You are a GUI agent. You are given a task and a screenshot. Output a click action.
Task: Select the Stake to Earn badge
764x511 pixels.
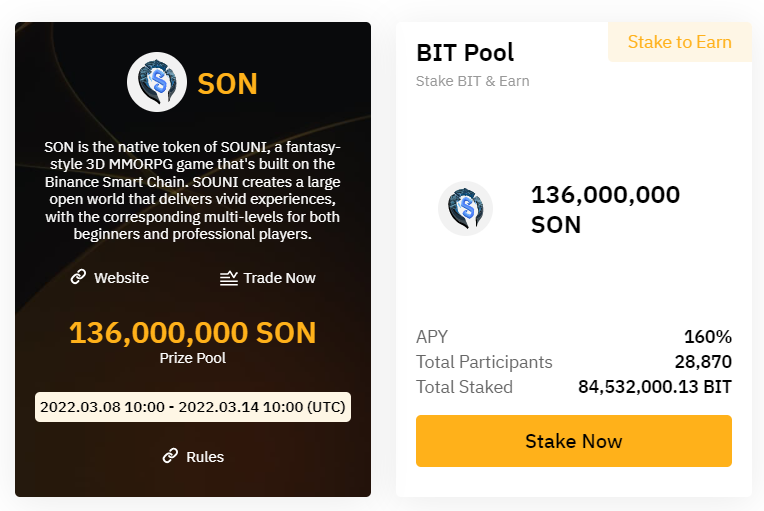679,42
